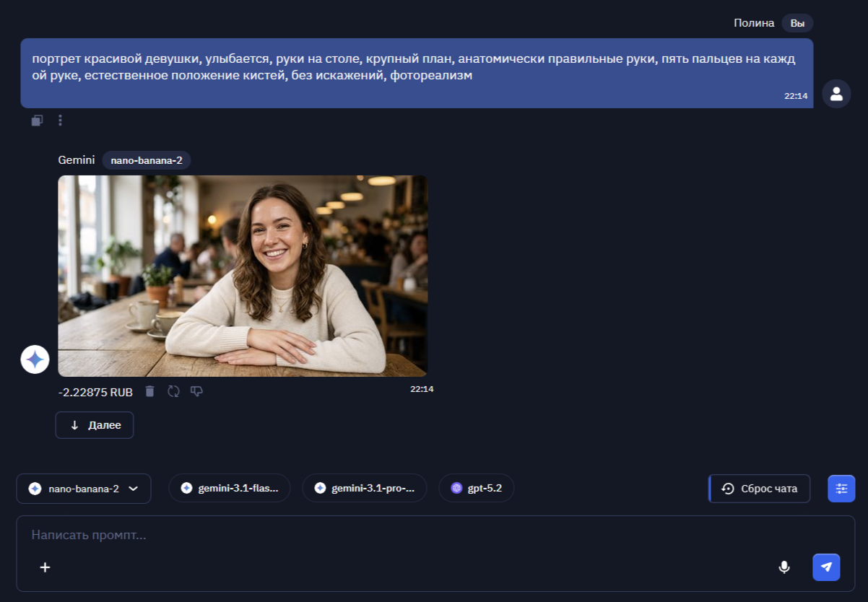This screenshot has width=868, height=602.
Task: Expand the nano-banana-2 model dropdown
Action: (84, 489)
